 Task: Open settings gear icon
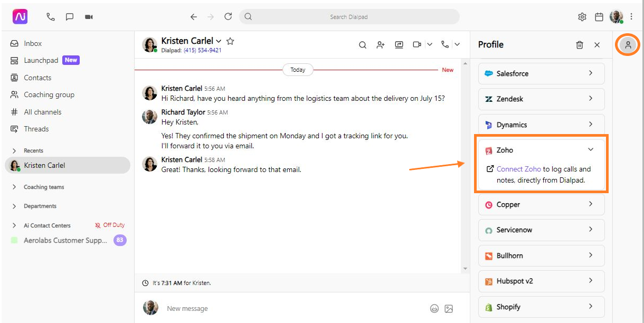(582, 17)
